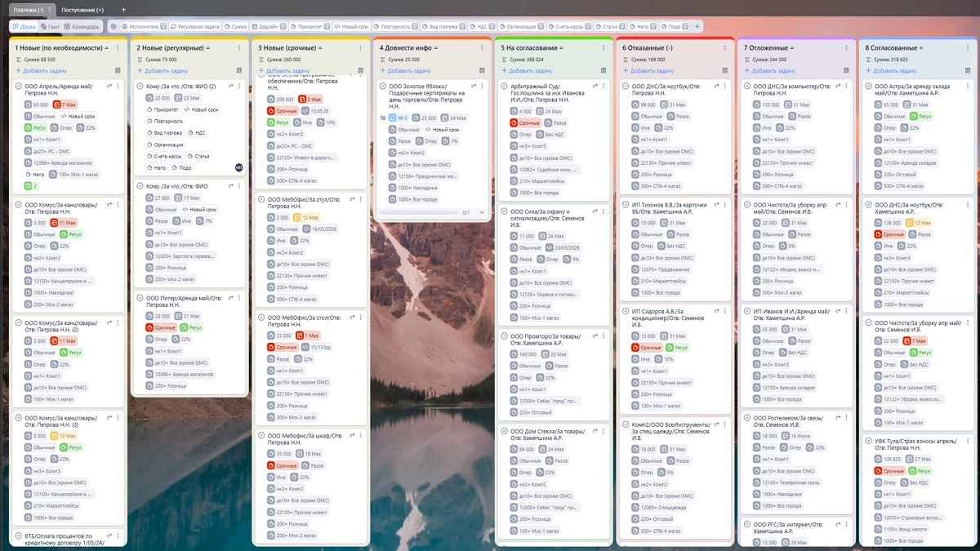Open three-dot menu of '1 Новые (по необходимости)' column
This screenshot has height=551, width=980.
click(118, 48)
